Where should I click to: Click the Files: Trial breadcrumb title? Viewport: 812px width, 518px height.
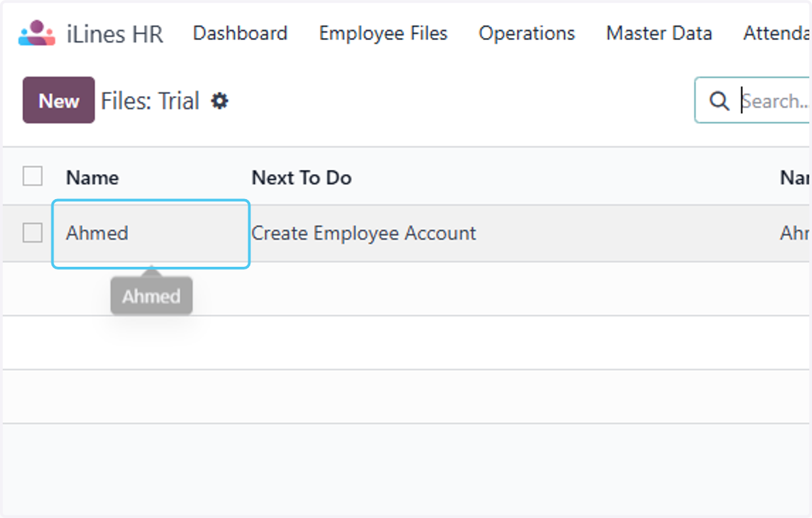(x=150, y=102)
